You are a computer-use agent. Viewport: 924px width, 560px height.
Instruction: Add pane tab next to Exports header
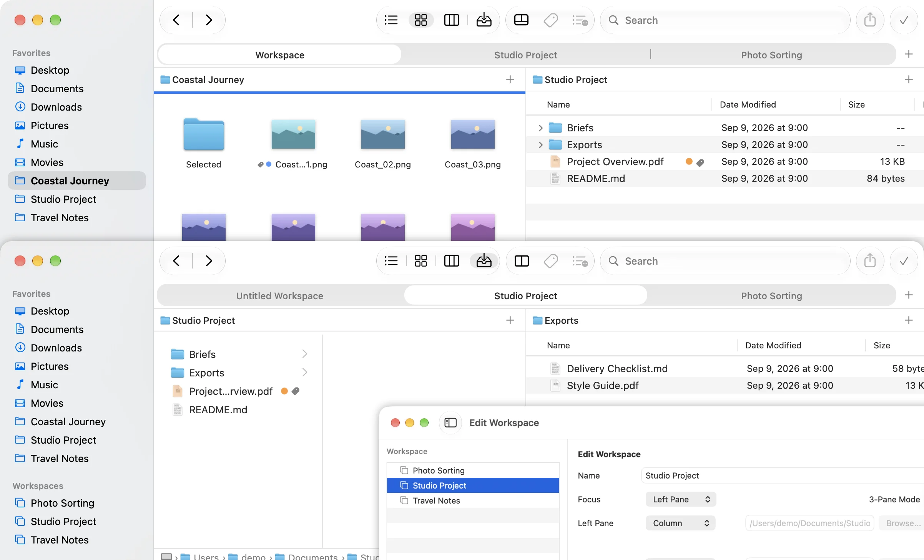coord(909,320)
